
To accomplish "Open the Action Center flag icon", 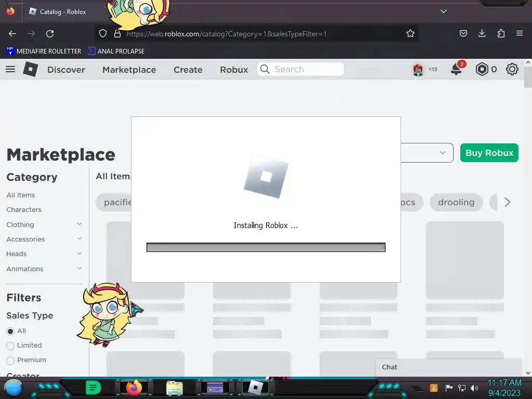I will (x=449, y=388).
